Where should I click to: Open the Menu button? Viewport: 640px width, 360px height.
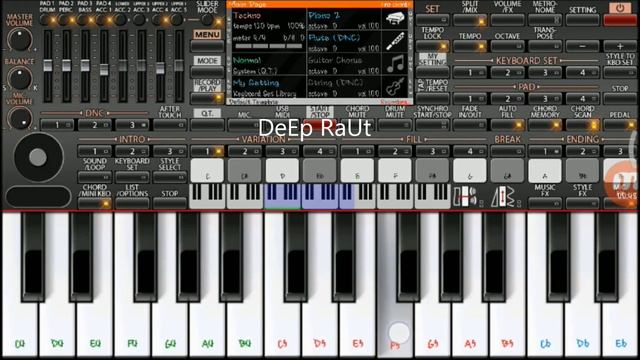click(207, 46)
